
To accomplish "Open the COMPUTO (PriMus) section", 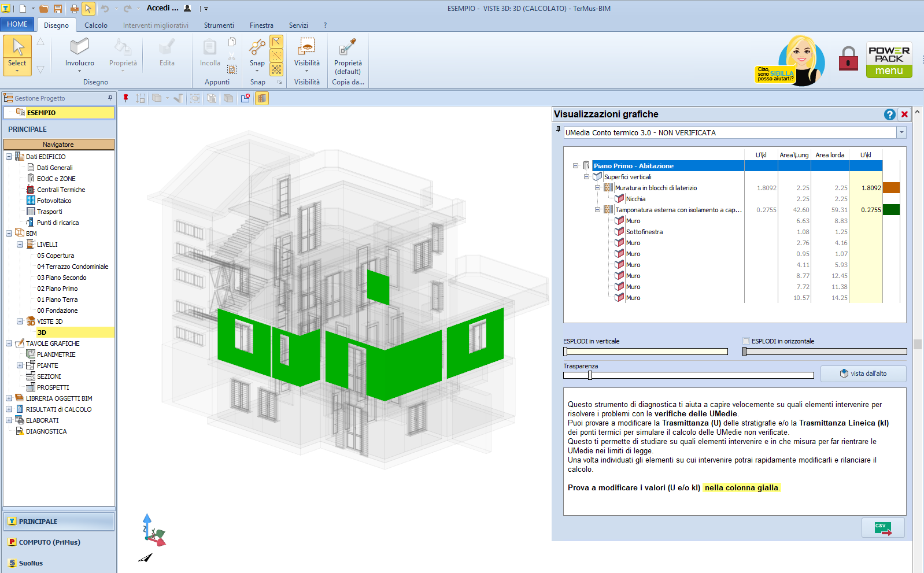I will tap(49, 542).
